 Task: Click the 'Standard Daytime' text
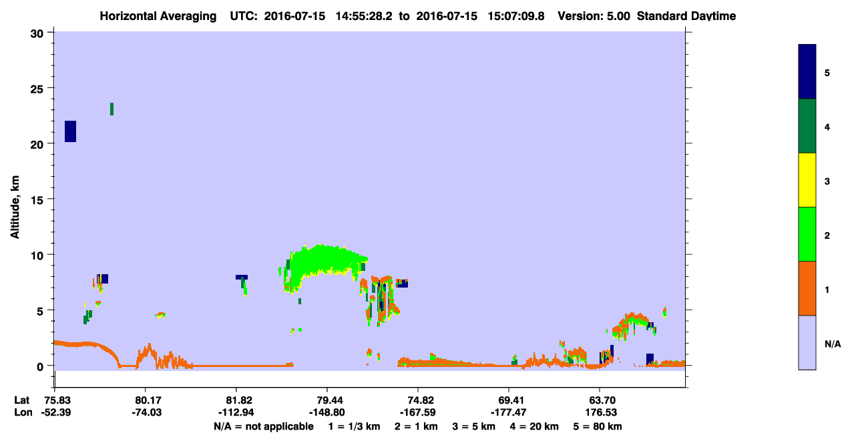point(686,15)
